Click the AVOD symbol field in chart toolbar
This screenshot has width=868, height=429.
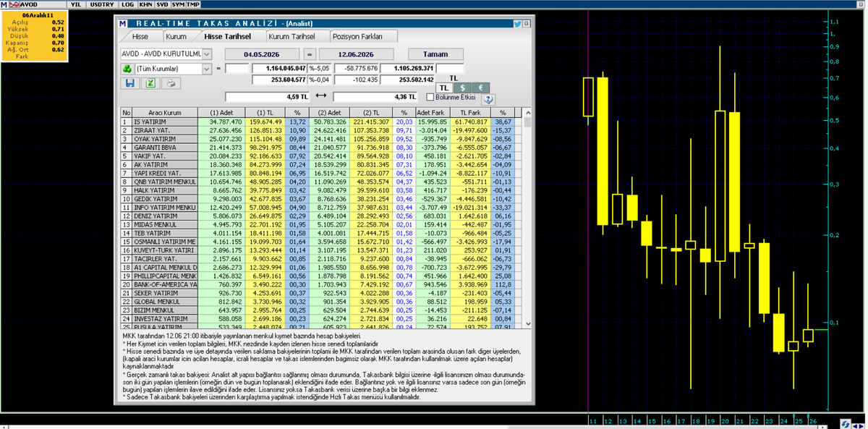pyautogui.click(x=42, y=4)
